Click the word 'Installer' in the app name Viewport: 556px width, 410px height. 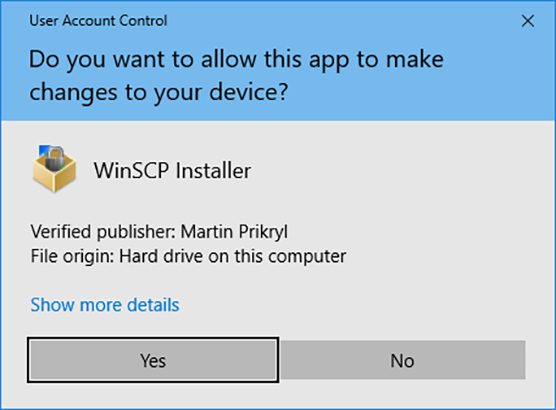coord(213,171)
